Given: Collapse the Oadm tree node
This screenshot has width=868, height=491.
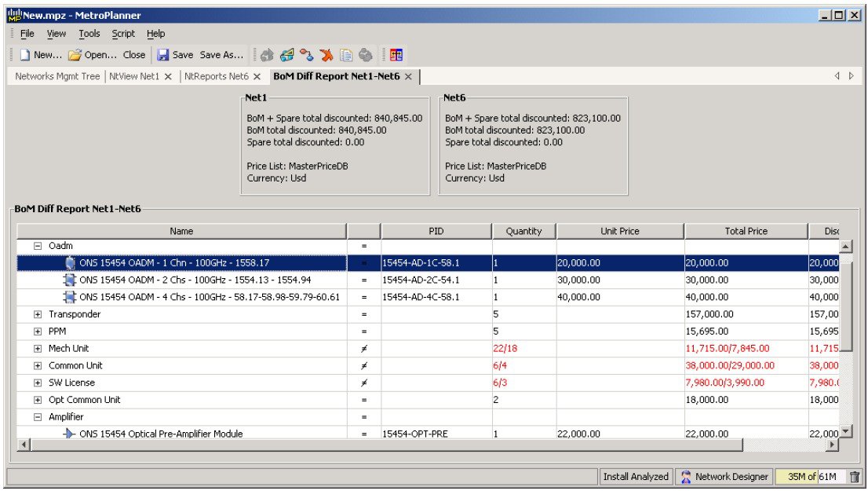Looking at the screenshot, I should click(x=38, y=245).
